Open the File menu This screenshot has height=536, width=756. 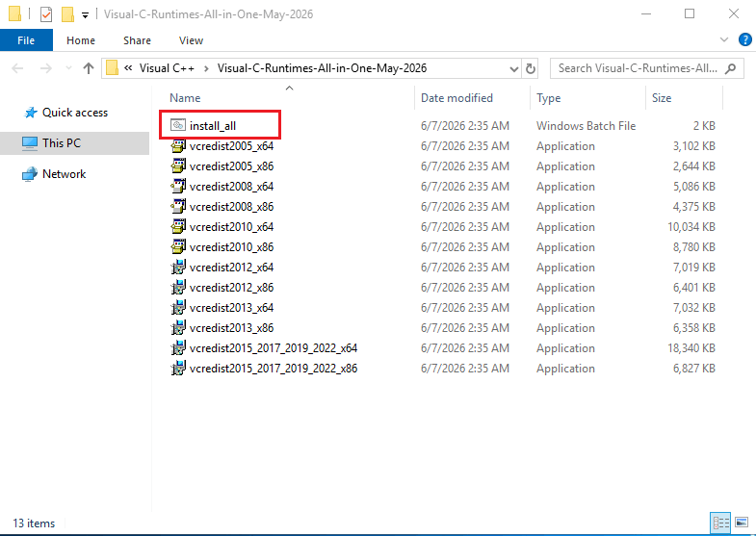point(26,40)
